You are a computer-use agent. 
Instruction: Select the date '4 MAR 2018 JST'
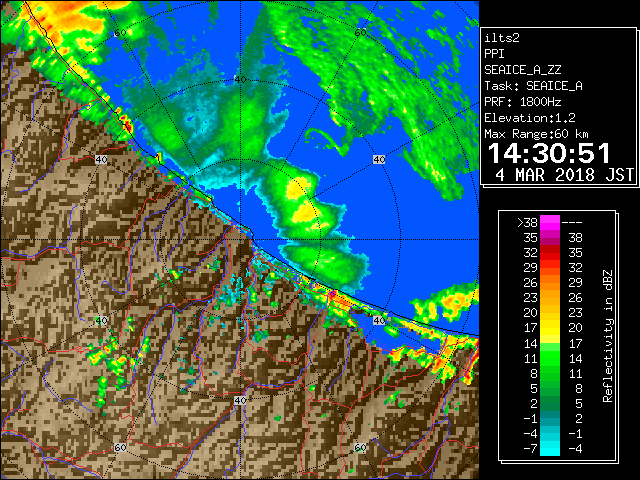(564, 175)
